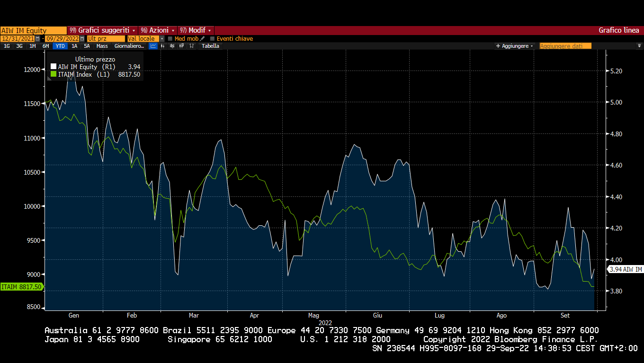This screenshot has width=644, height=363.
Task: Switch to the 6M time range
Action: pyautogui.click(x=45, y=46)
